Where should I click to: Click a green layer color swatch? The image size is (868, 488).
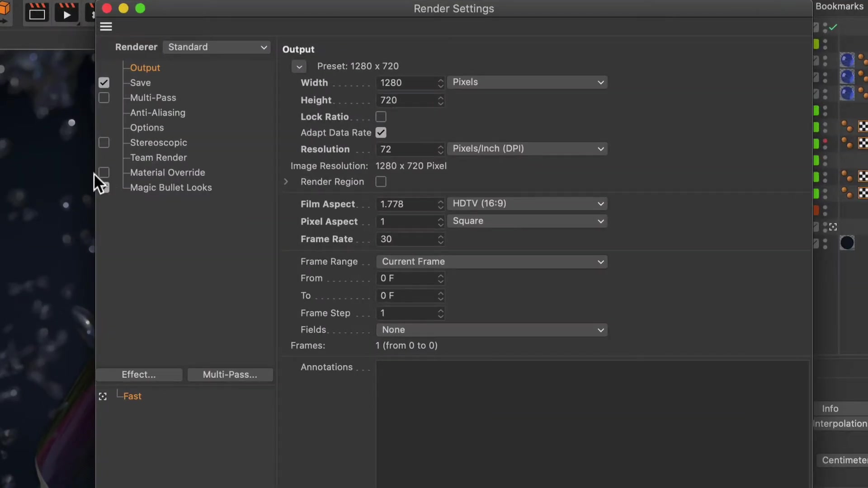point(816,110)
